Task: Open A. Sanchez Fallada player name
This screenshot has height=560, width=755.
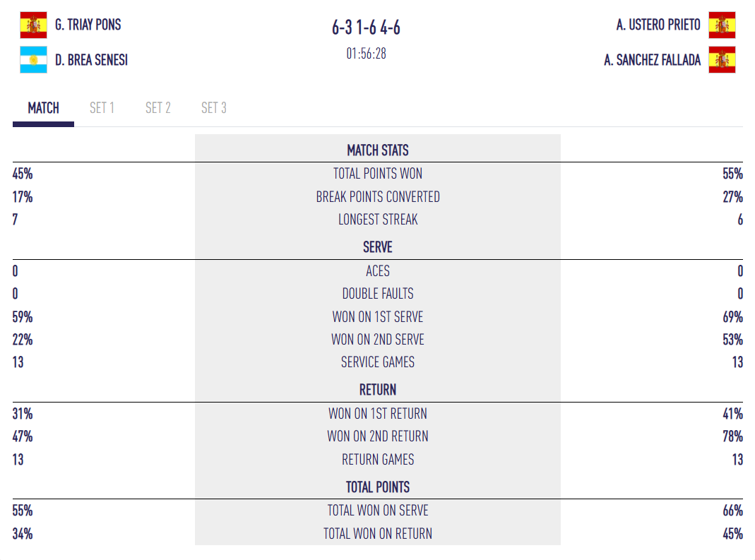Action: [x=653, y=60]
